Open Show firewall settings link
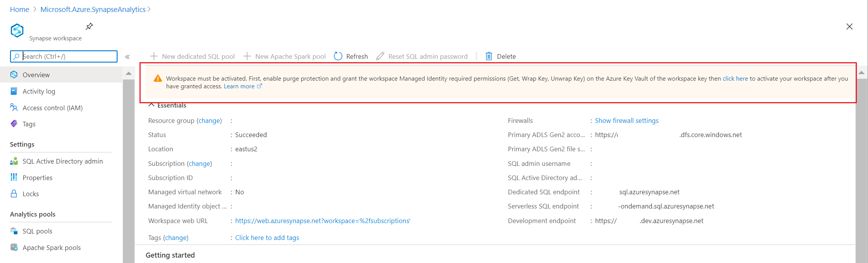The width and height of the screenshot is (868, 263). [x=626, y=121]
